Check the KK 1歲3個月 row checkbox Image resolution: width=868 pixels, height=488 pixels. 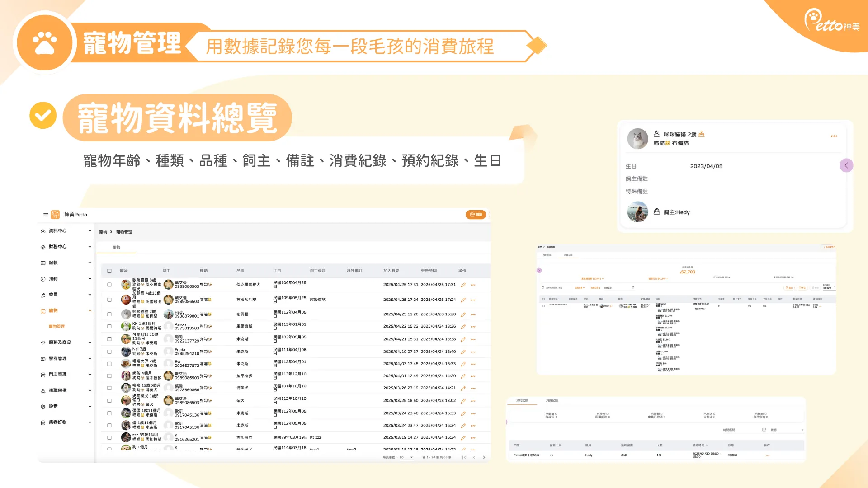(x=109, y=327)
